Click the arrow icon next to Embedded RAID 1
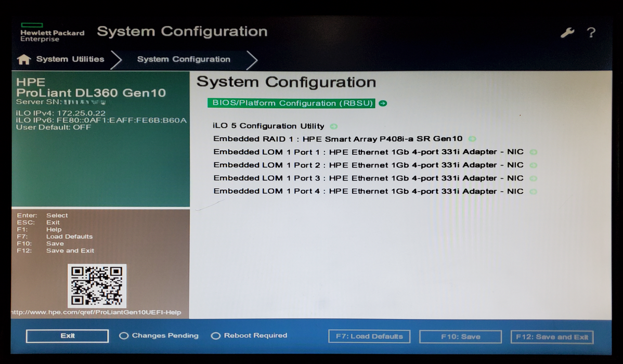This screenshot has height=364, width=623. coord(472,139)
